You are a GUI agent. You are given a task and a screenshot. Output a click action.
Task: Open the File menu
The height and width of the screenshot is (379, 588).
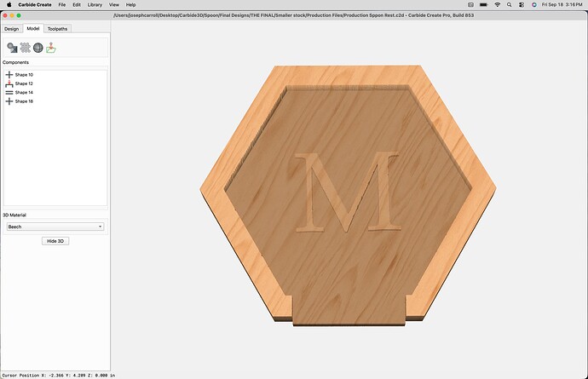(x=62, y=5)
